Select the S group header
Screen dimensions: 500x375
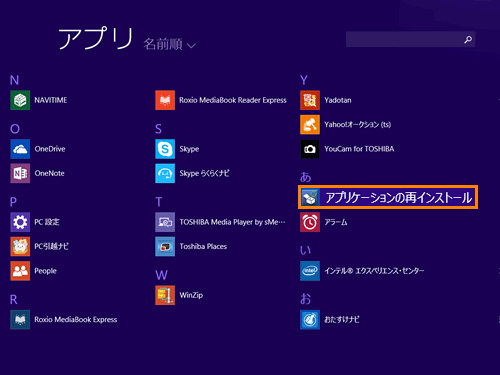[x=158, y=129]
